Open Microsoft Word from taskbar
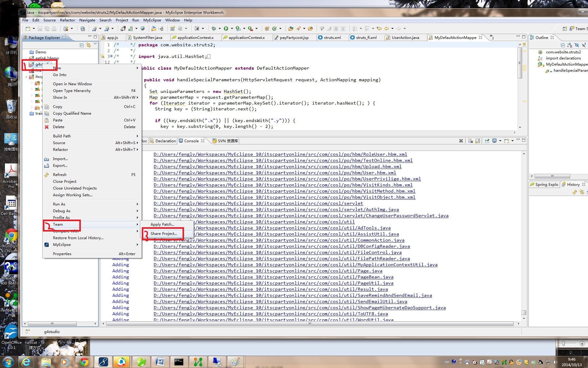 [160, 362]
